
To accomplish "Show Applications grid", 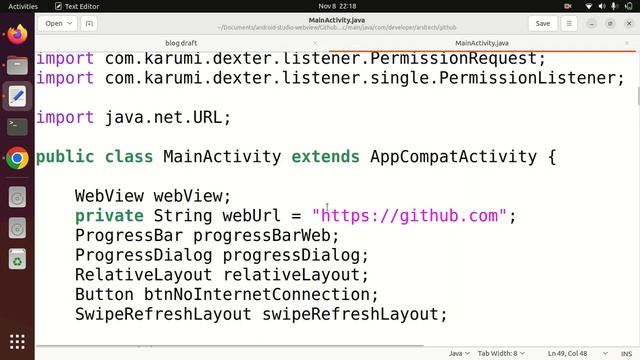I will point(17,342).
